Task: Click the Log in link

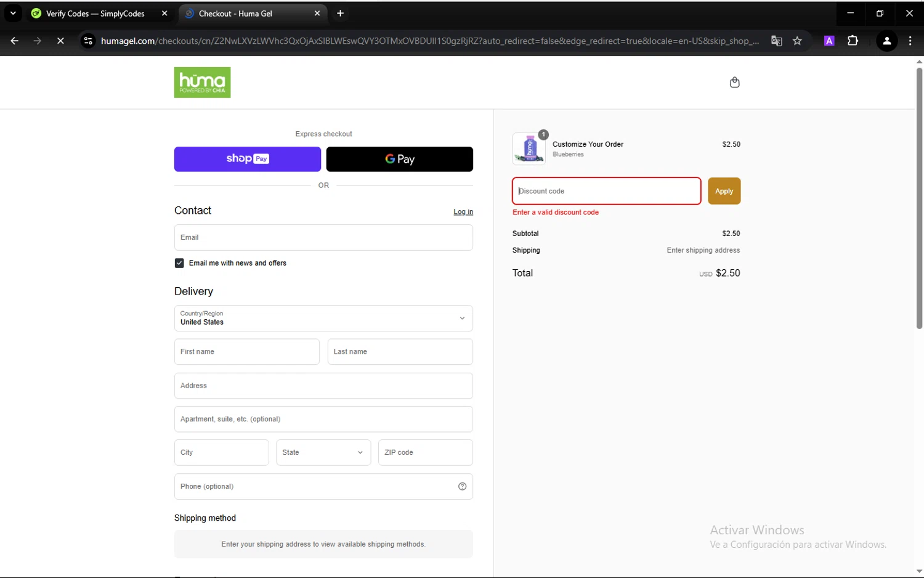Action: tap(463, 212)
